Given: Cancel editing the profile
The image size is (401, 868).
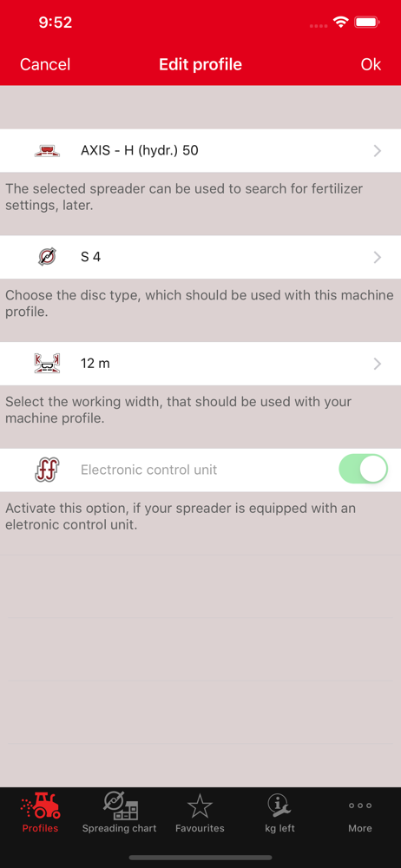Looking at the screenshot, I should point(45,65).
